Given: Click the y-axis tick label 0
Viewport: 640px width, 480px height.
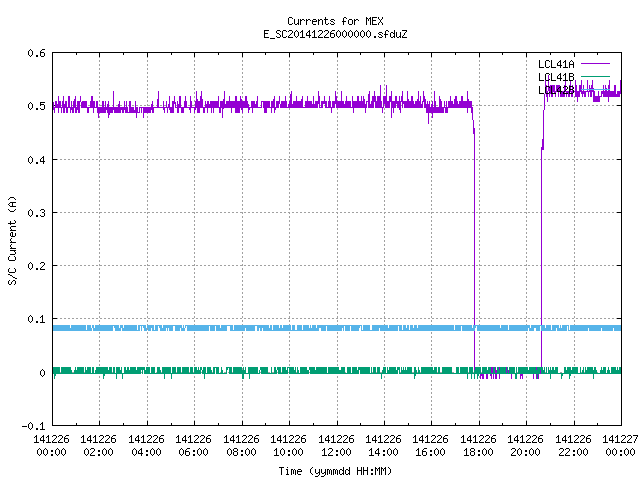Looking at the screenshot, I should [x=42, y=373].
